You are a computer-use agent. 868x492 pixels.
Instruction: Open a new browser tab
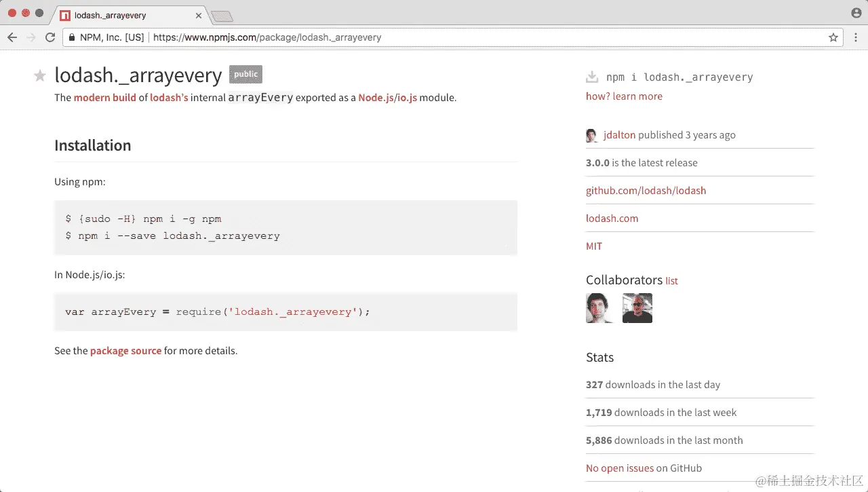coord(222,16)
